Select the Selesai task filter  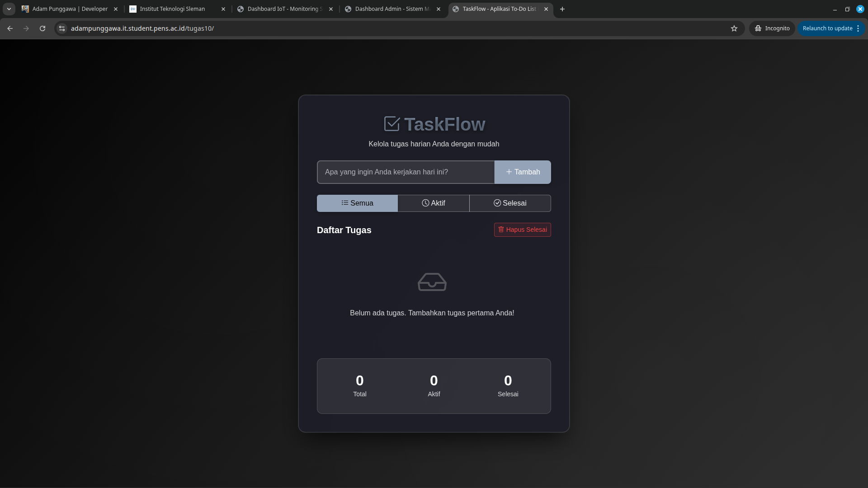tap(510, 203)
